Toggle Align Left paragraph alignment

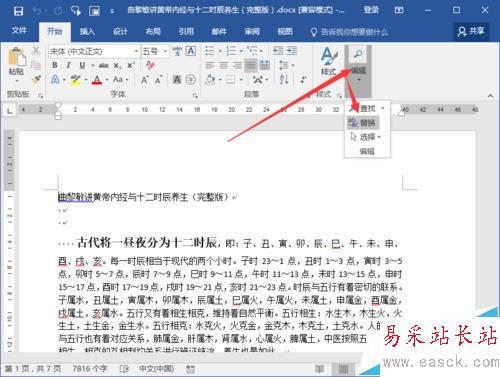(x=210, y=65)
